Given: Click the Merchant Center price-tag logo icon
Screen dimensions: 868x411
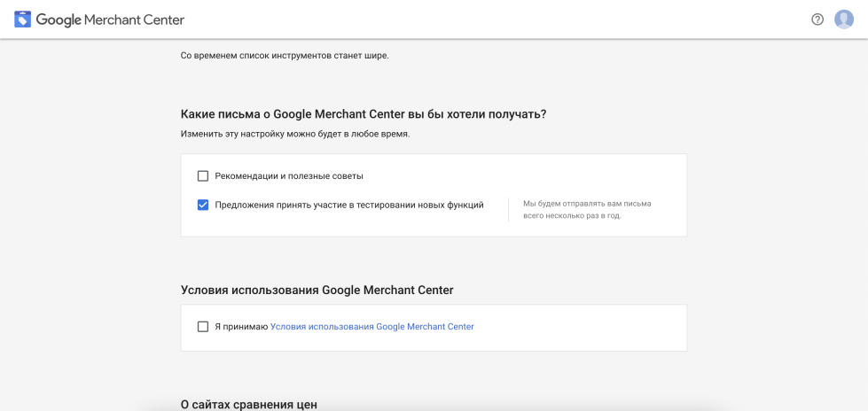Looking at the screenshot, I should (x=23, y=19).
